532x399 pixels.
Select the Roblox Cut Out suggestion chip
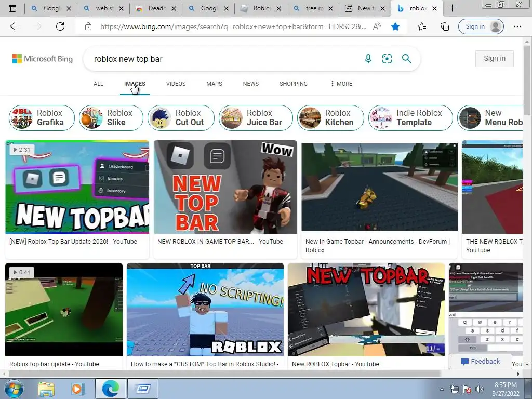[x=181, y=118]
